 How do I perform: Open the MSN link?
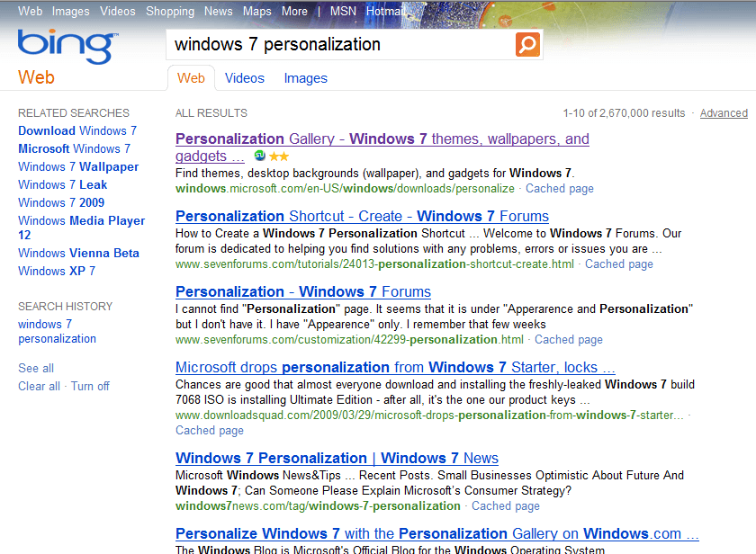(x=343, y=11)
